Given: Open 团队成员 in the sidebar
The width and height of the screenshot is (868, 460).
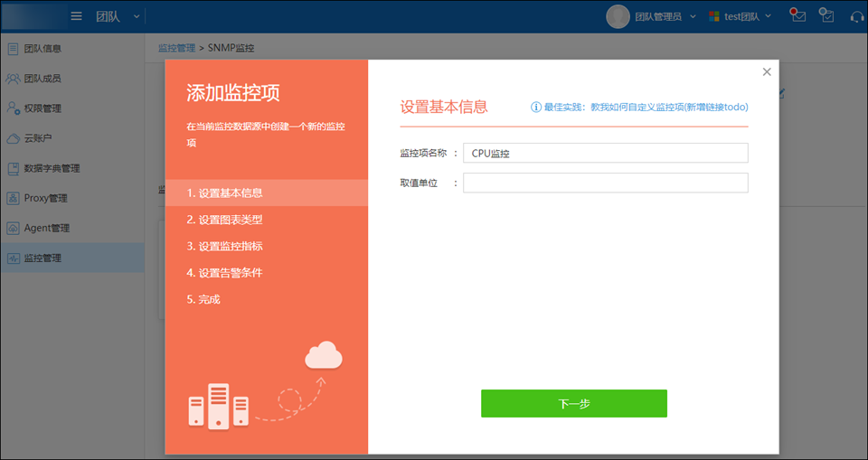Looking at the screenshot, I should pos(72,79).
